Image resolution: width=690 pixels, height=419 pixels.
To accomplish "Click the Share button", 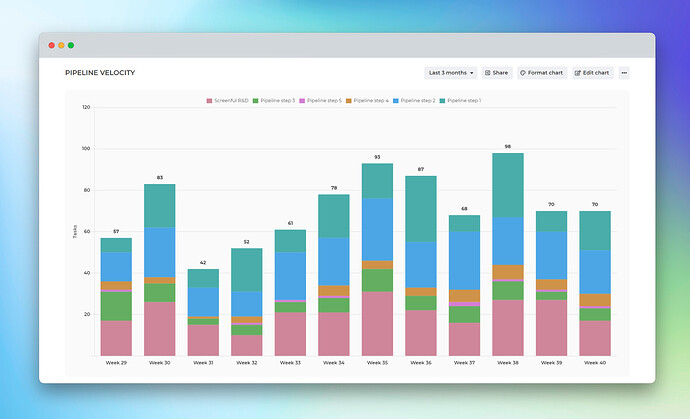I will coord(496,73).
